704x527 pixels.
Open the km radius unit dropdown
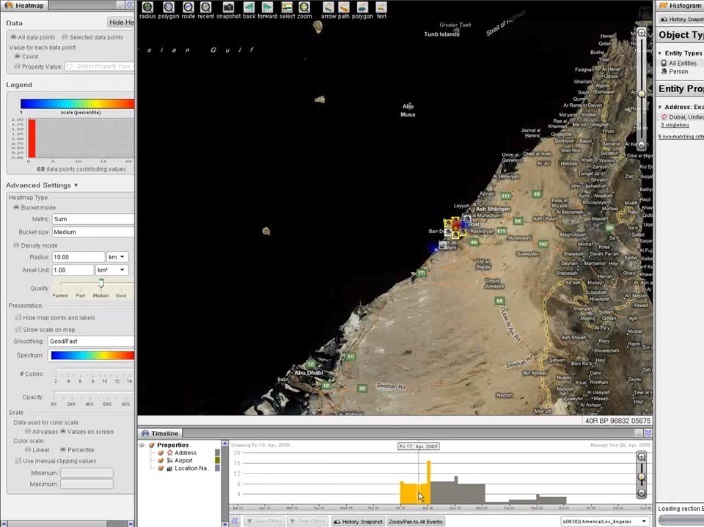coord(117,257)
